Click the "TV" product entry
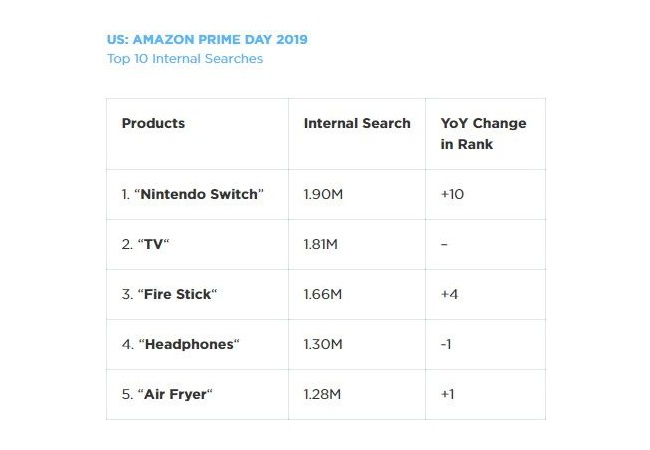 (147, 244)
